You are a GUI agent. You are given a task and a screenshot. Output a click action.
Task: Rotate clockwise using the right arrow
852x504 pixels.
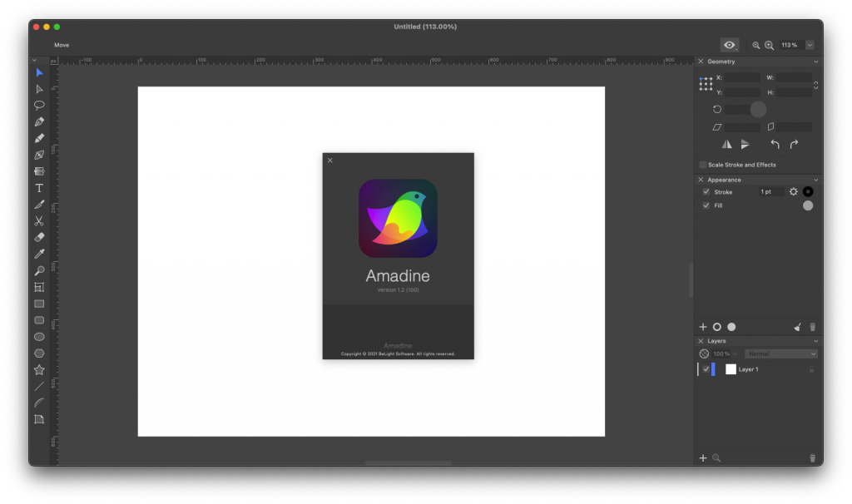[794, 145]
